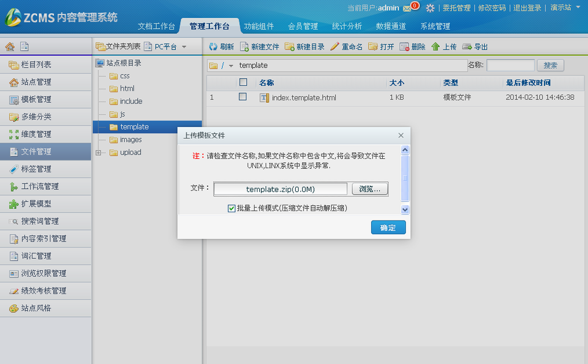Click the 导出 export icon
This screenshot has height=364, width=588.
coord(466,46)
